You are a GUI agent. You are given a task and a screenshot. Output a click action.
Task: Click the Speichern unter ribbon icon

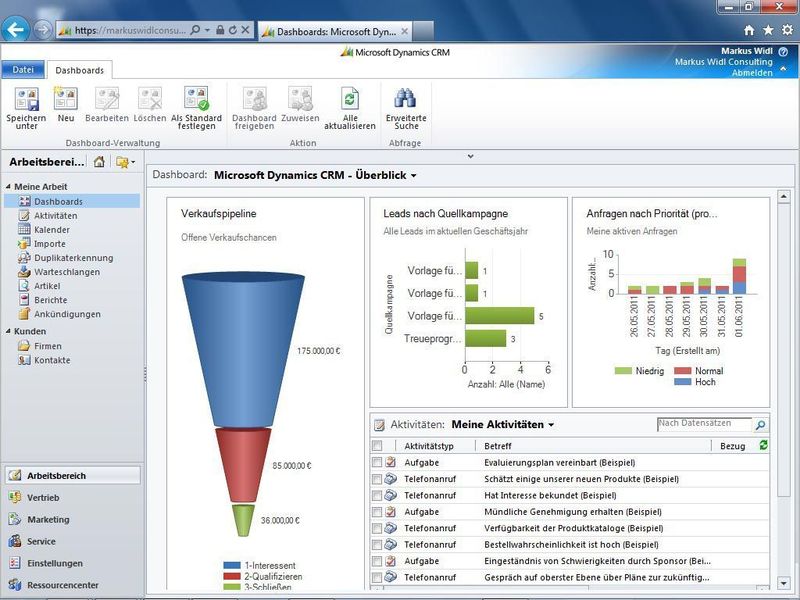(27, 98)
